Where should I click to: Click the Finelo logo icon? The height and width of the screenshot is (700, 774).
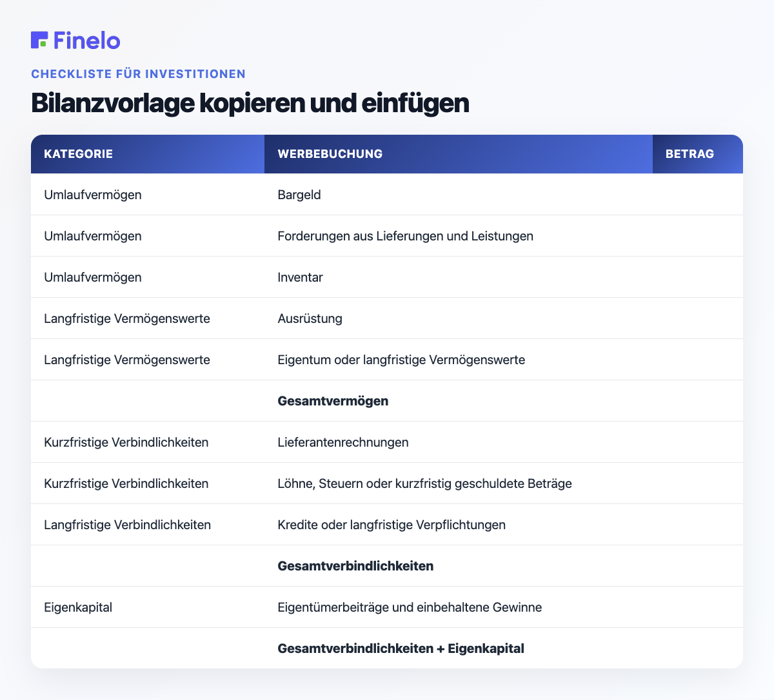(x=39, y=40)
